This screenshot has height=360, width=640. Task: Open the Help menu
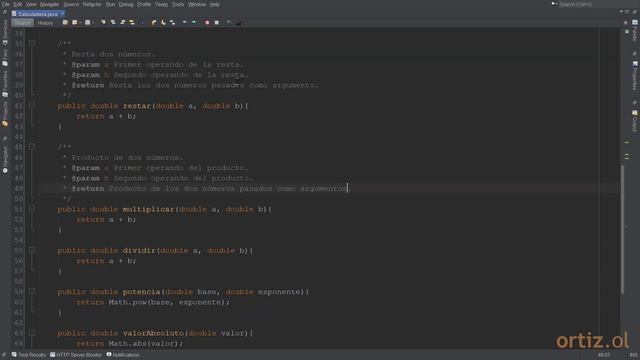(x=215, y=4)
